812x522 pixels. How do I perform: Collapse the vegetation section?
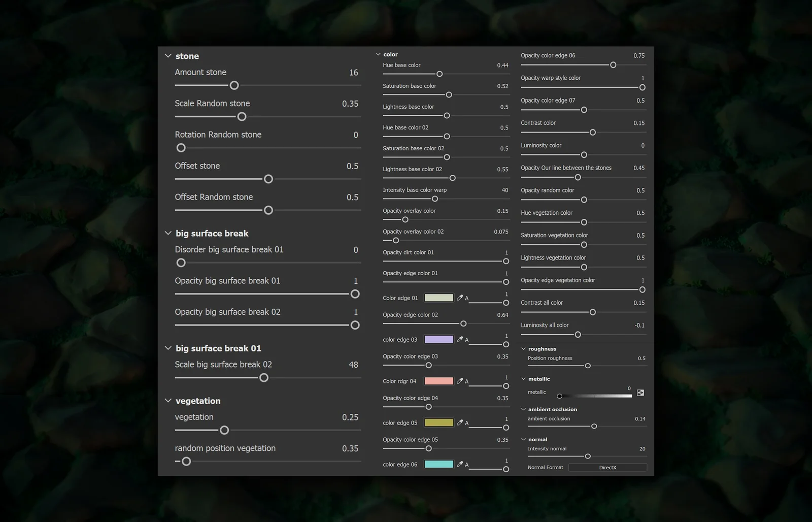[x=168, y=401]
